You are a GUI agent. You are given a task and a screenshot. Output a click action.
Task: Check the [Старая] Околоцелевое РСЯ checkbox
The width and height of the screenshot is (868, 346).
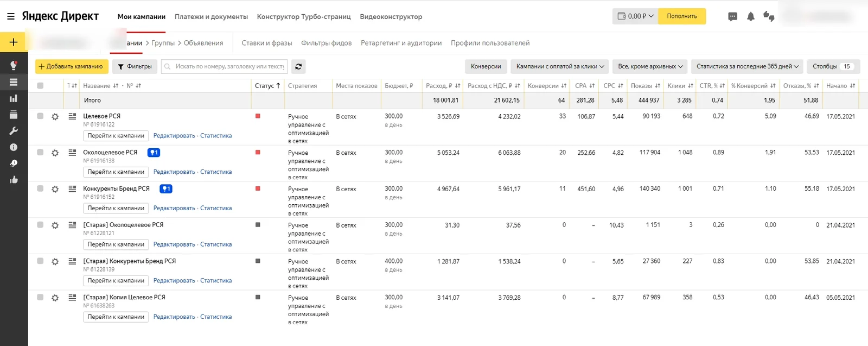(x=40, y=224)
